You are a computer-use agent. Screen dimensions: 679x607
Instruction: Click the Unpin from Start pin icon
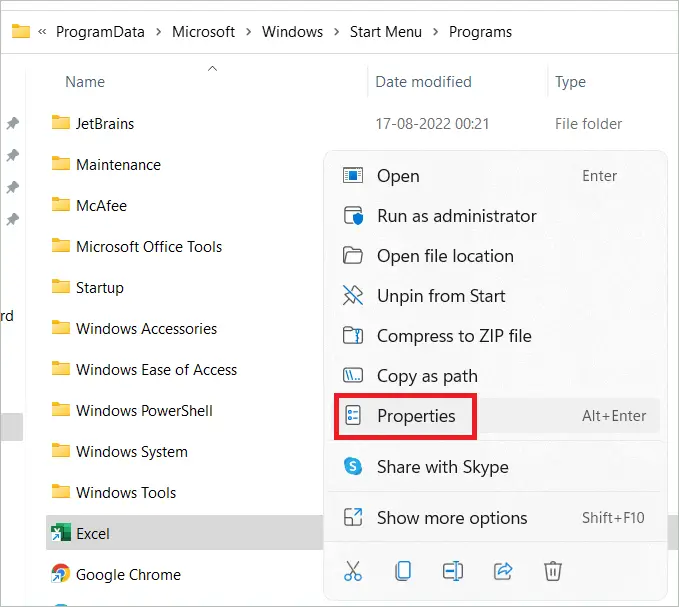[353, 296]
